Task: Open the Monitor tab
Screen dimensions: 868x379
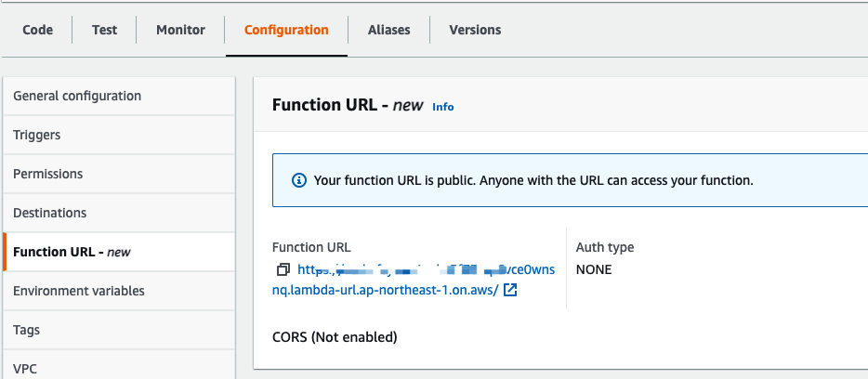Action: tap(180, 30)
